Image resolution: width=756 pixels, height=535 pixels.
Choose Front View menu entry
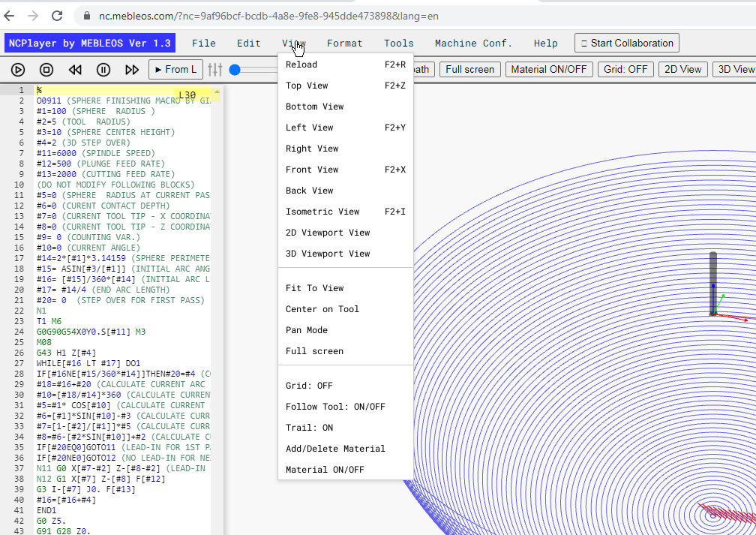tap(346, 170)
